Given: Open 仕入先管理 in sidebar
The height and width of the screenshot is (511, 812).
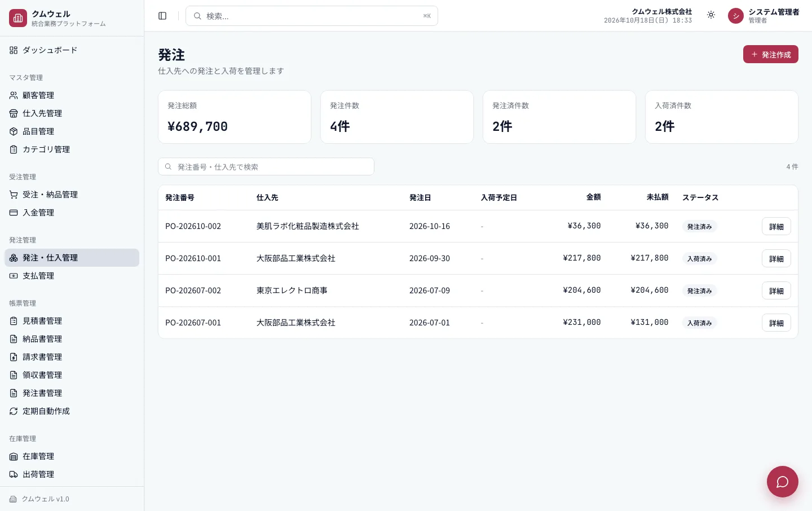Looking at the screenshot, I should (x=72, y=113).
